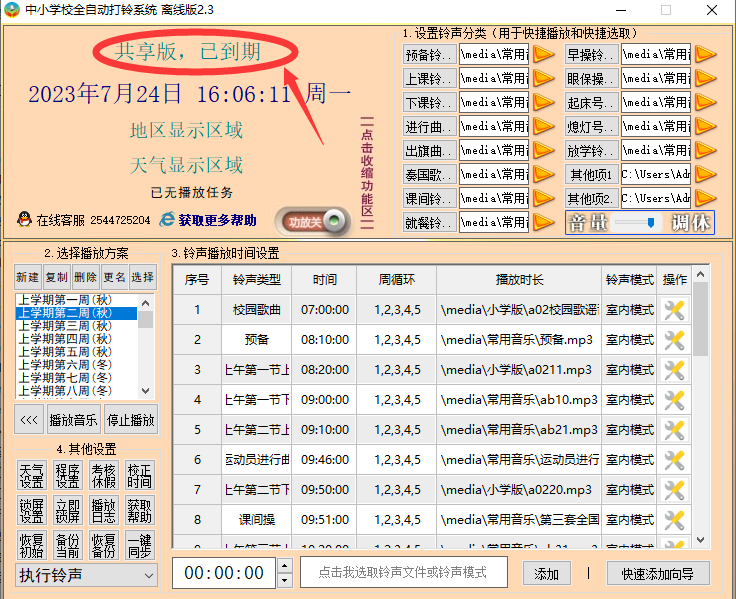This screenshot has height=599, width=736.
Task: Open the 执行铃声 dropdown
Action: 87,575
